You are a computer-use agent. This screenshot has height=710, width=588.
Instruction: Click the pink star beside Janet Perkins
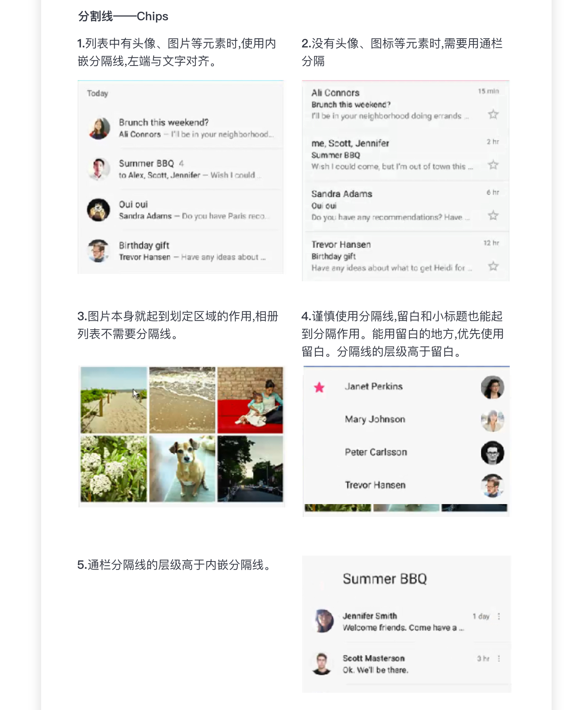(x=319, y=387)
